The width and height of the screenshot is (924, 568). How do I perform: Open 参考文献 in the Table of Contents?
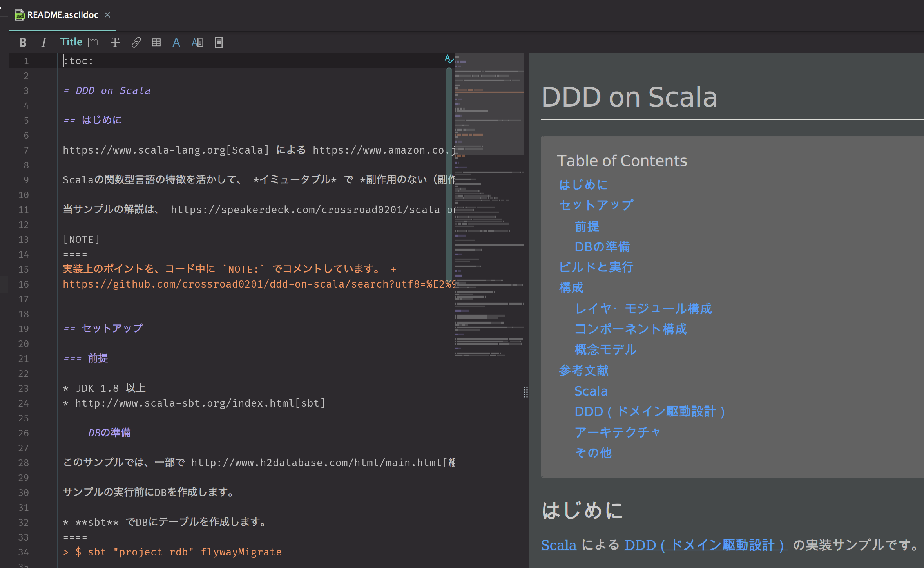[x=583, y=371]
